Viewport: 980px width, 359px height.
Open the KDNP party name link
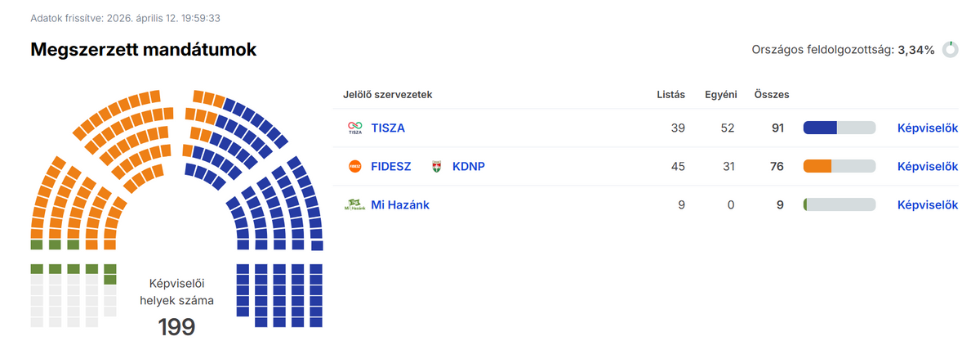coord(468,167)
